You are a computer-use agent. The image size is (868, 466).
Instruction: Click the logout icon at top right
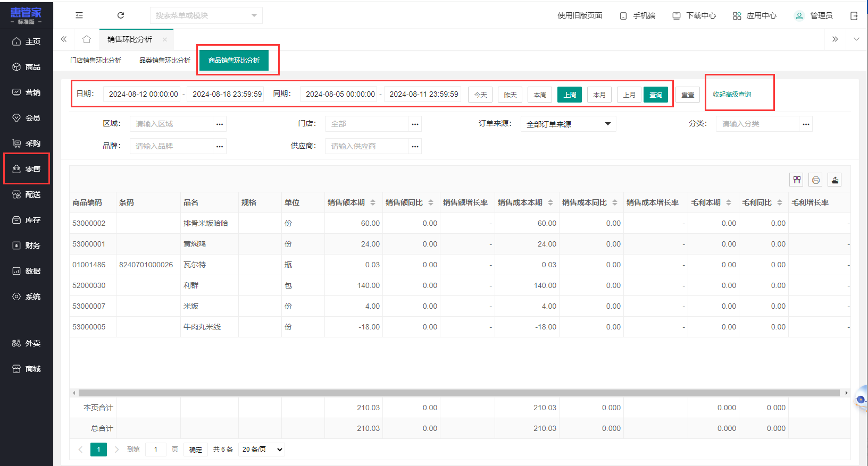point(854,16)
